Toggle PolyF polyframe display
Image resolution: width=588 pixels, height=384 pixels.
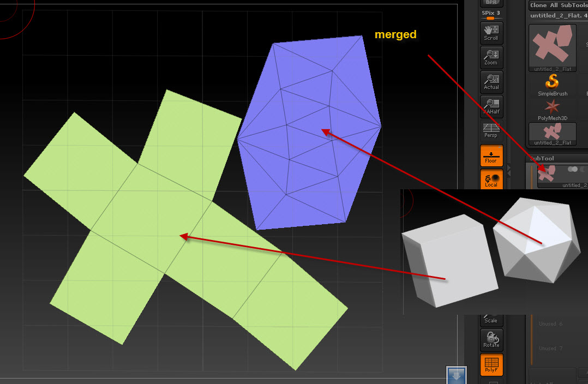(x=491, y=364)
